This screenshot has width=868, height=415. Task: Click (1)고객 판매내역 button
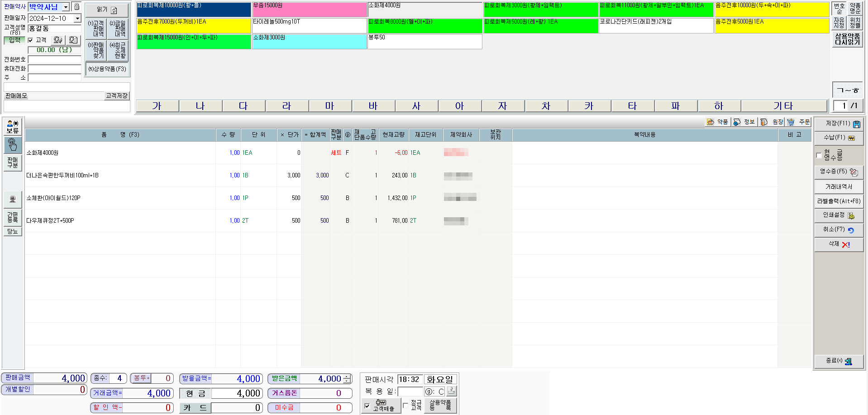96,29
